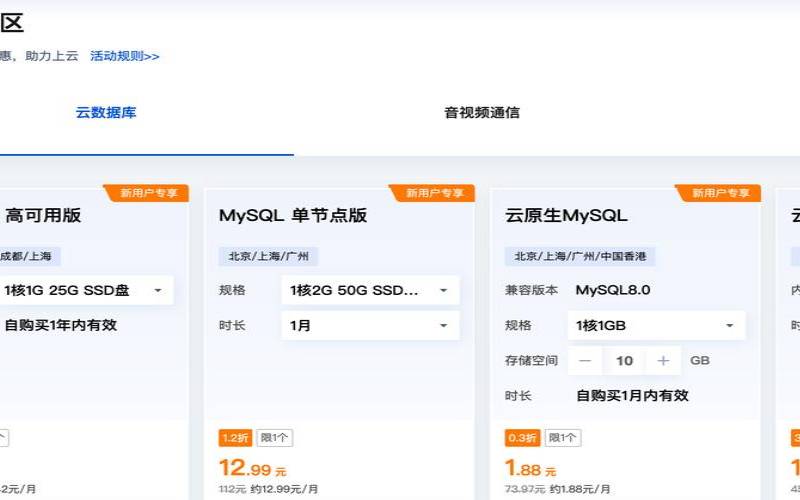This screenshot has width=800, height=500.
Task: Click the 12.99 元 price
Action: (253, 468)
